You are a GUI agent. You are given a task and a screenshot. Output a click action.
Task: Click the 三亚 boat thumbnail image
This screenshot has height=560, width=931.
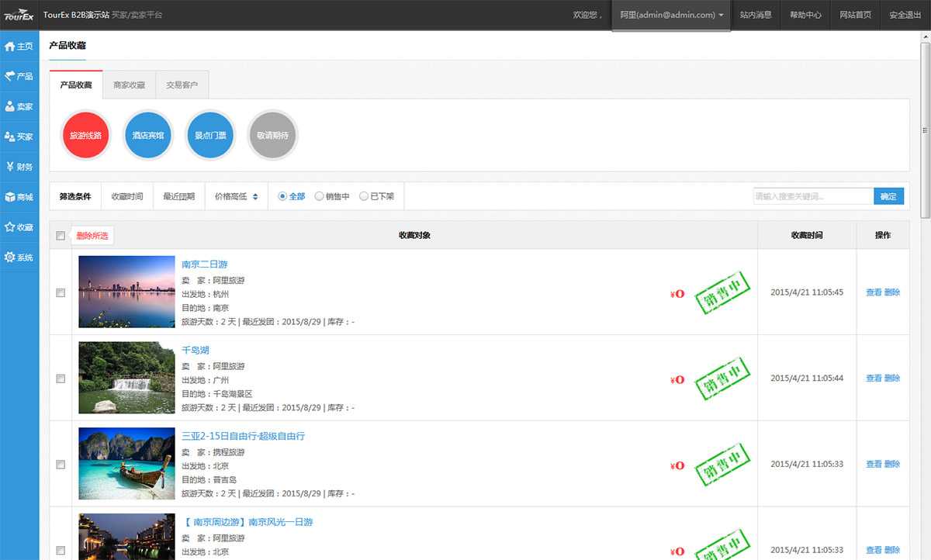[x=127, y=464]
